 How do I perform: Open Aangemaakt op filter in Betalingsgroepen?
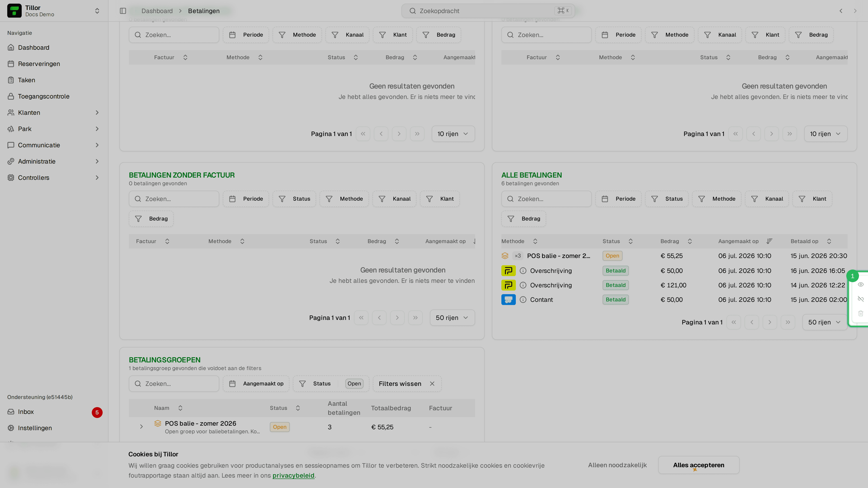tap(256, 384)
